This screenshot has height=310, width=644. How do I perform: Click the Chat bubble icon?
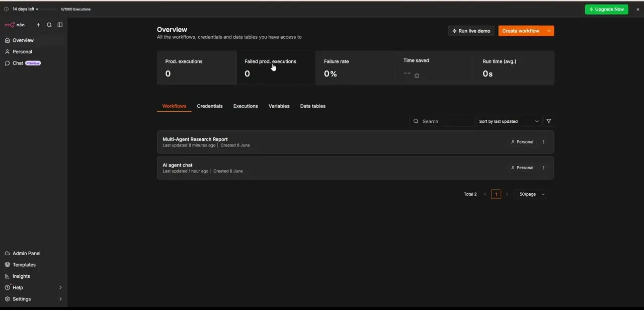(x=7, y=63)
